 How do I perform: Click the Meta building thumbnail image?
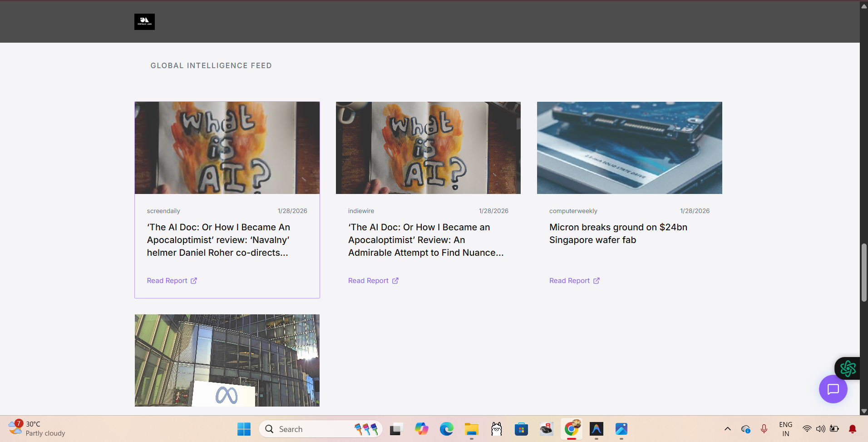[x=227, y=360]
